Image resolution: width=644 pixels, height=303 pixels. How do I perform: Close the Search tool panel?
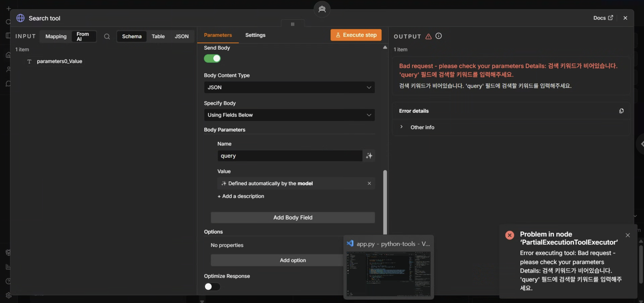(625, 18)
